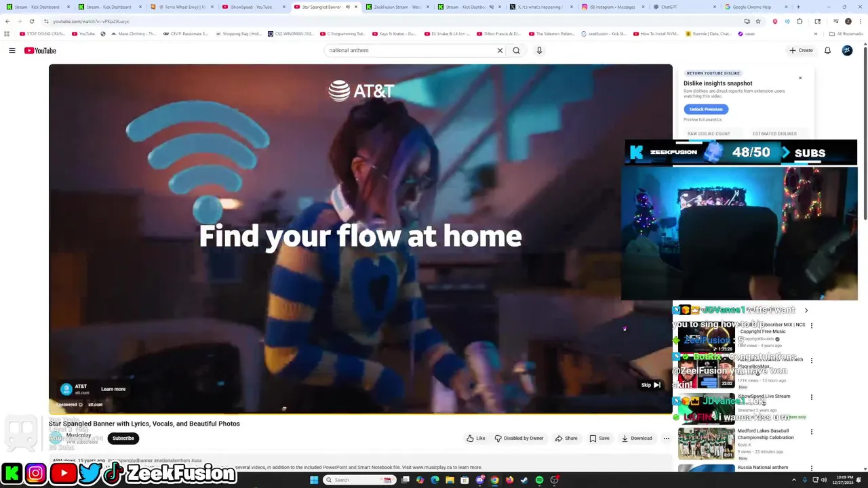The image size is (868, 488).
Task: Click the Create button
Action: 801,50
